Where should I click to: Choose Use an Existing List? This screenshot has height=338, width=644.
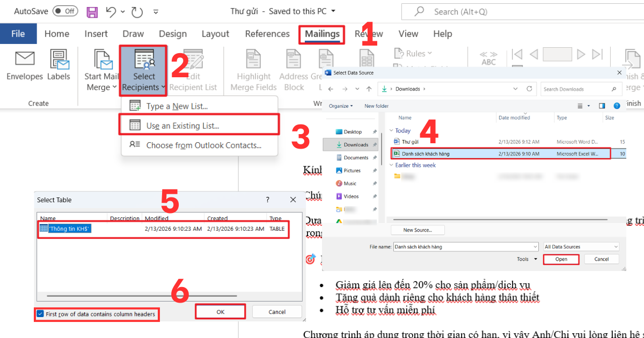pos(199,126)
